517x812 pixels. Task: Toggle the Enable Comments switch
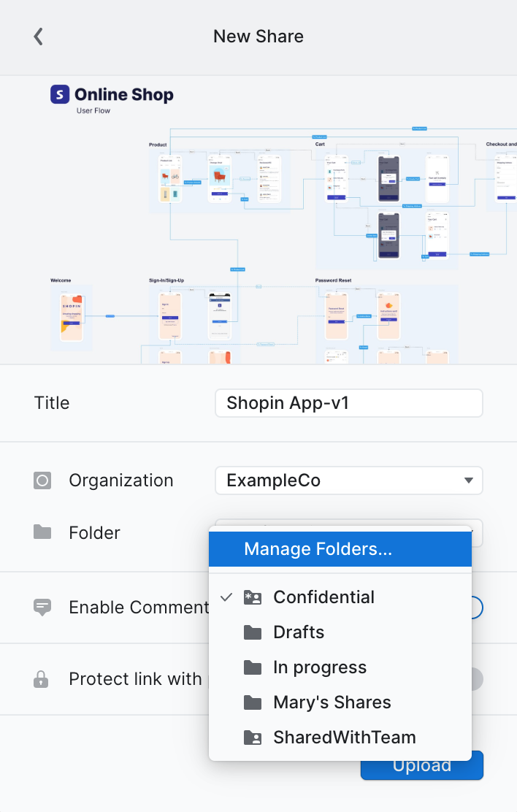click(x=477, y=607)
